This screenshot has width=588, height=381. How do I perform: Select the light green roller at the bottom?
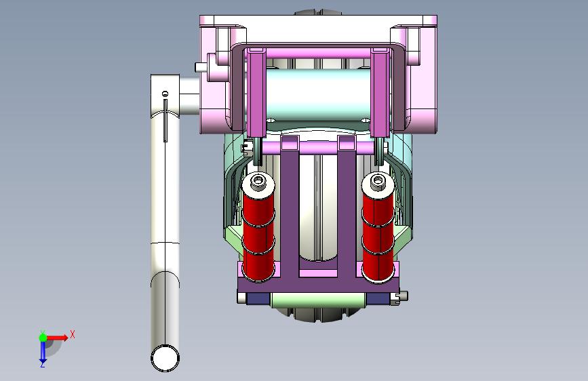[x=318, y=300]
